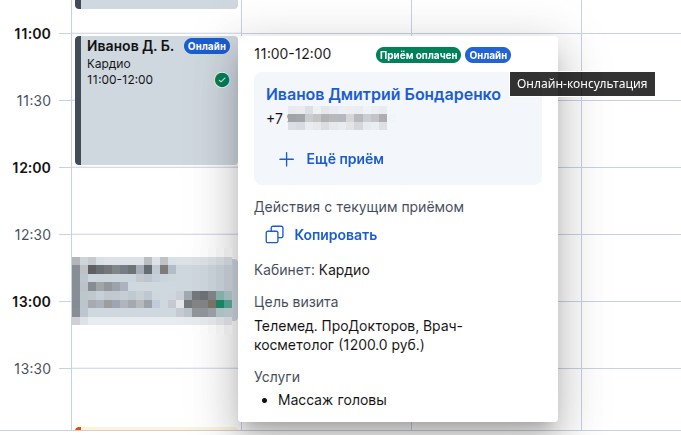Image resolution: width=681 pixels, height=435 pixels.
Task: Click the 12:30 time label in the schedule
Action: [33, 235]
